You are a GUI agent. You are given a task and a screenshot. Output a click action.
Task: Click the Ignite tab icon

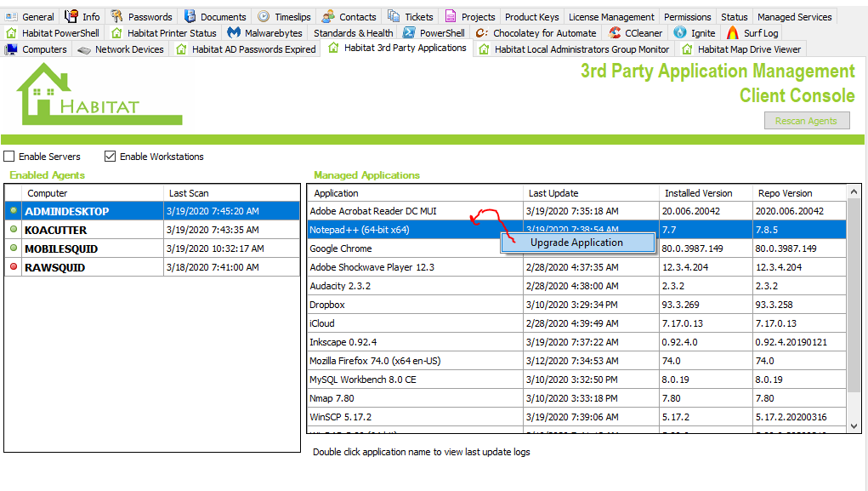680,33
